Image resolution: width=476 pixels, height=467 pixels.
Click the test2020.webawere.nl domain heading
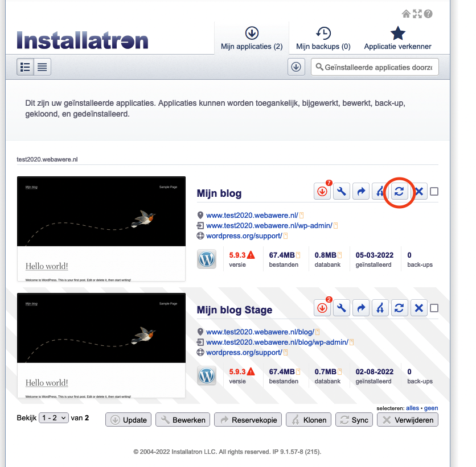[47, 159]
